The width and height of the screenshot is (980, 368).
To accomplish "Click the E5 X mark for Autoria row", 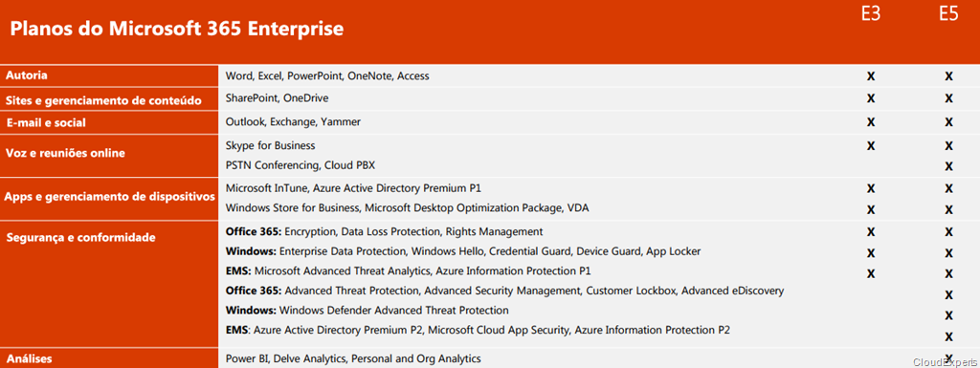I will point(948,76).
